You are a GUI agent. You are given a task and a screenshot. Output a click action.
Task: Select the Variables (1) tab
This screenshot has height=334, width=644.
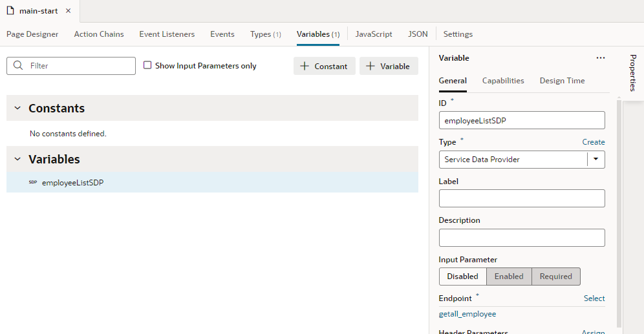pyautogui.click(x=318, y=34)
